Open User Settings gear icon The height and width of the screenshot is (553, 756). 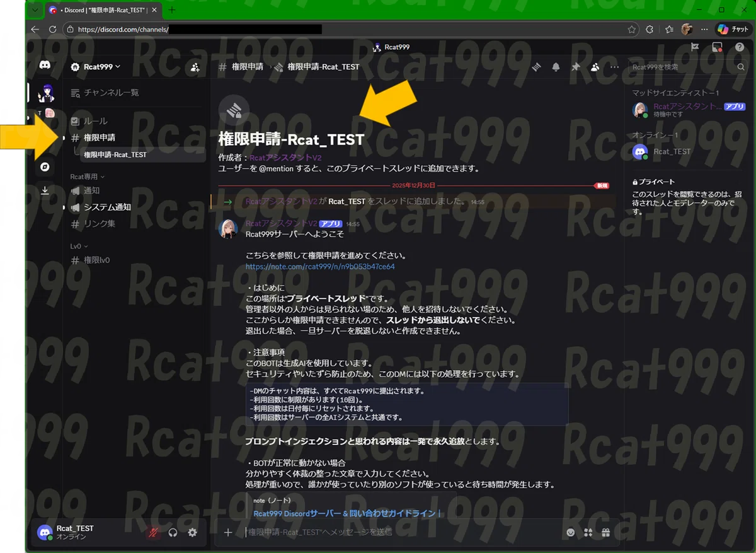(192, 533)
